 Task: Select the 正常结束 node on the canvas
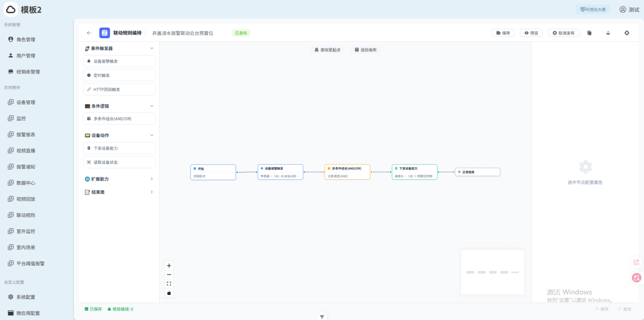coord(478,172)
